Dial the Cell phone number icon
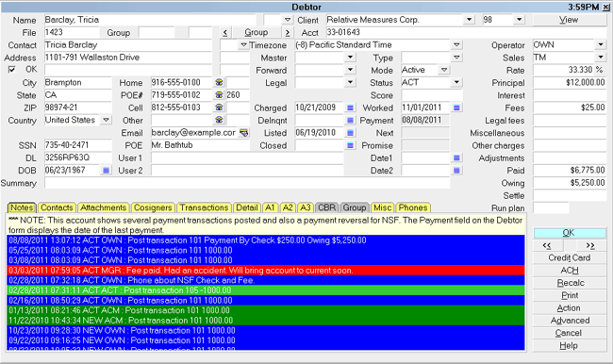 [219, 108]
